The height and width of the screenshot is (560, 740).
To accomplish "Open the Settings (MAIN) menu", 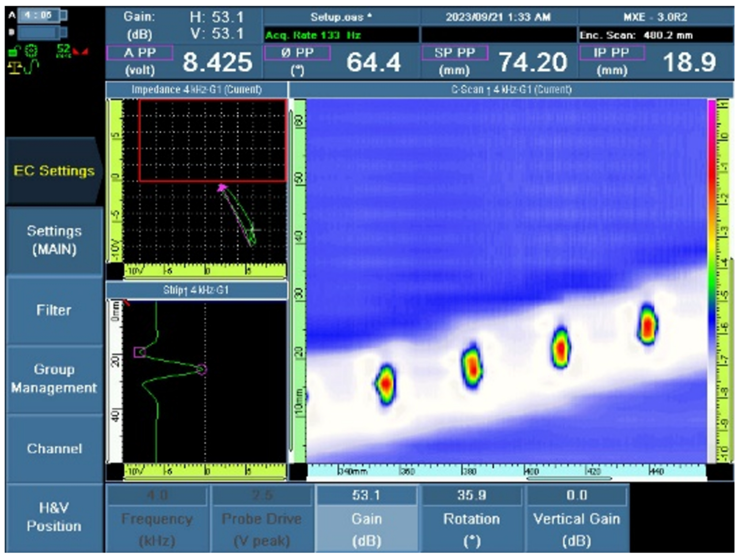I will [54, 240].
